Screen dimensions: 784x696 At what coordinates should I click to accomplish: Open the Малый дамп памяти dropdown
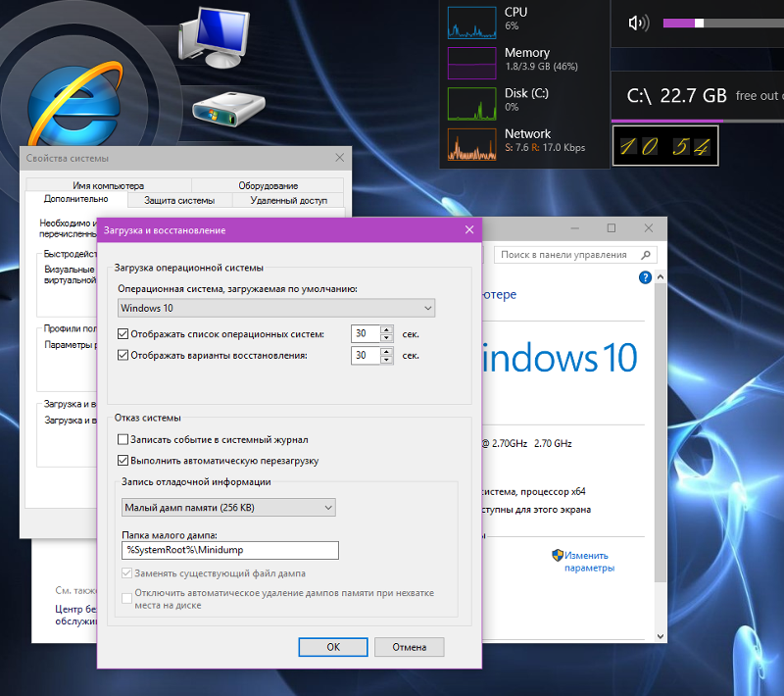click(x=228, y=508)
